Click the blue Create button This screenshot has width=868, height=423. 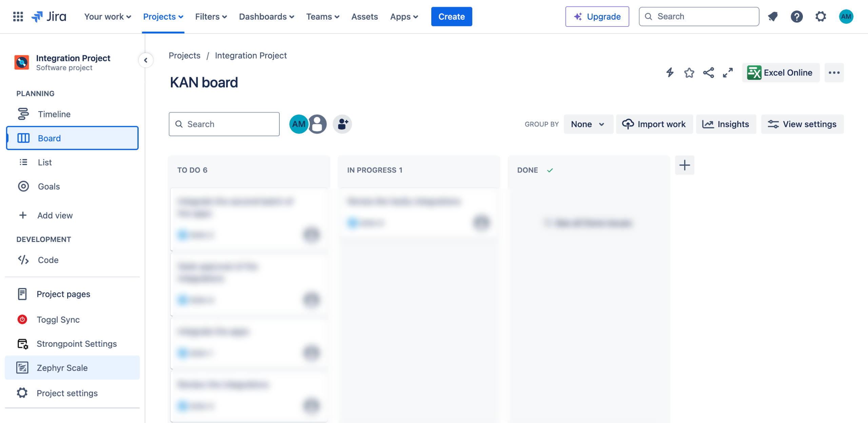[x=451, y=17]
